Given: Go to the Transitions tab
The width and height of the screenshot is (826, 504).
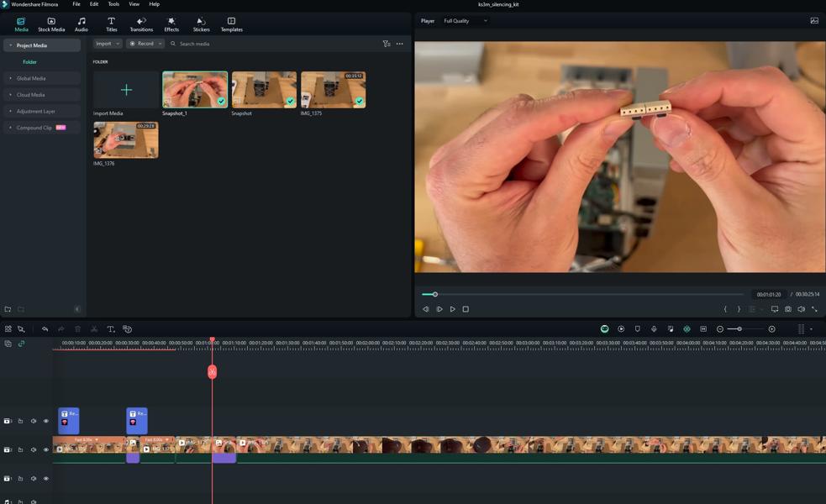Looking at the screenshot, I should click(x=141, y=24).
